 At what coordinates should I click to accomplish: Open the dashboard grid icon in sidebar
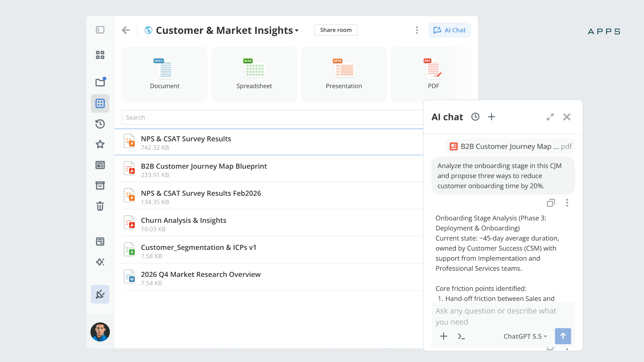pos(100,55)
